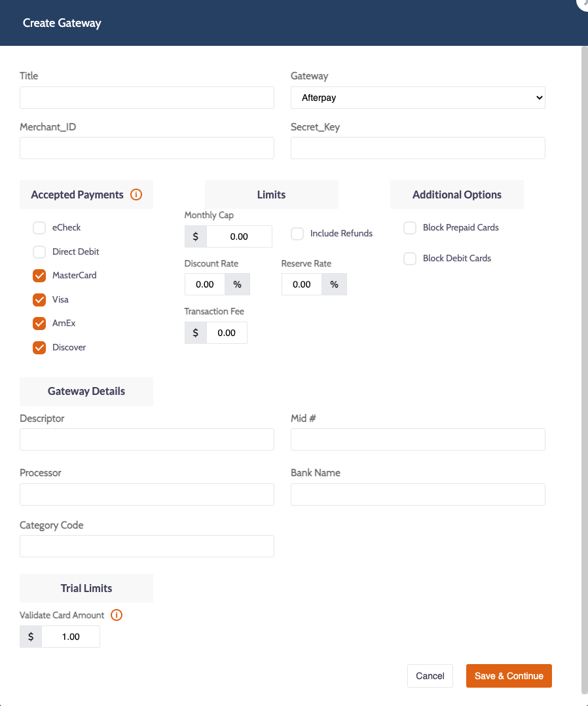Focus the Title input field
The image size is (588, 706).
(x=147, y=98)
